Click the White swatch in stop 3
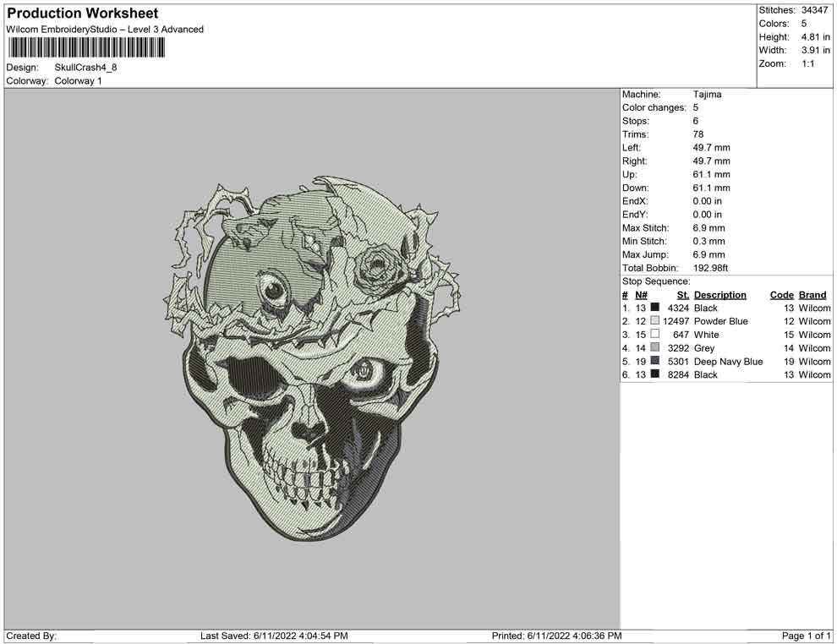 (x=655, y=334)
